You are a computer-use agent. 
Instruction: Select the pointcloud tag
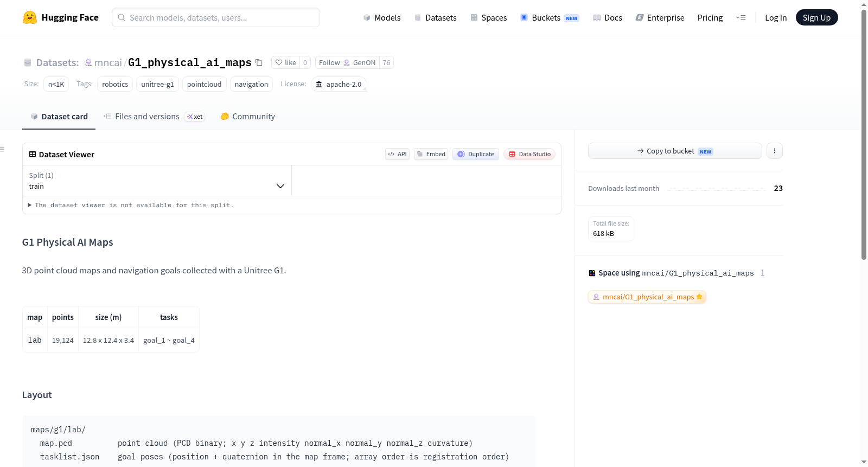point(204,84)
